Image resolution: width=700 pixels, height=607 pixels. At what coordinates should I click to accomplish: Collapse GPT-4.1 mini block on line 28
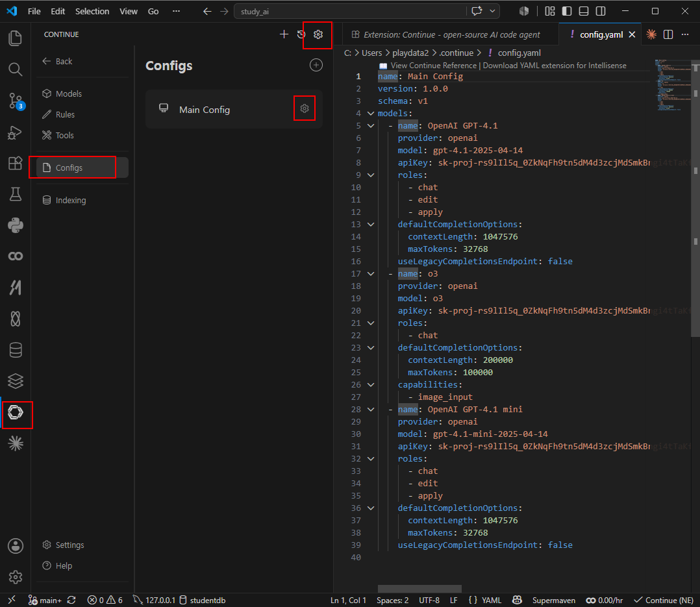pos(371,409)
